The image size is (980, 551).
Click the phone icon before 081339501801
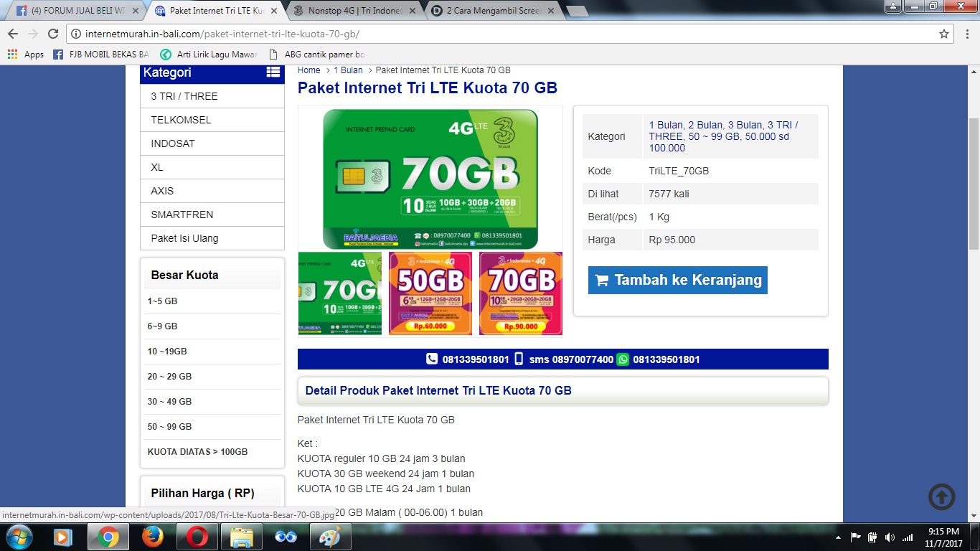(x=432, y=359)
